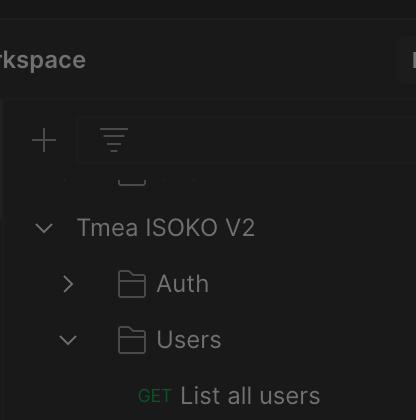
Task: Click the Auth folder icon
Action: tap(132, 284)
